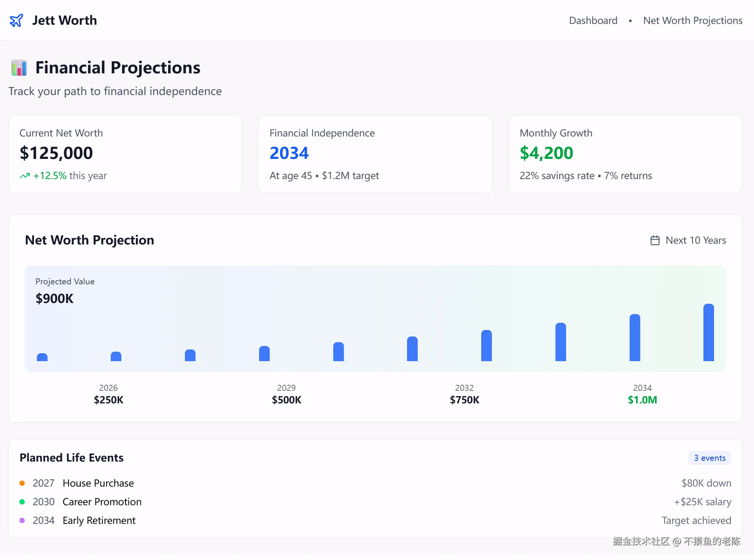Click the Jett Worth airplane logo icon

pyautogui.click(x=16, y=21)
